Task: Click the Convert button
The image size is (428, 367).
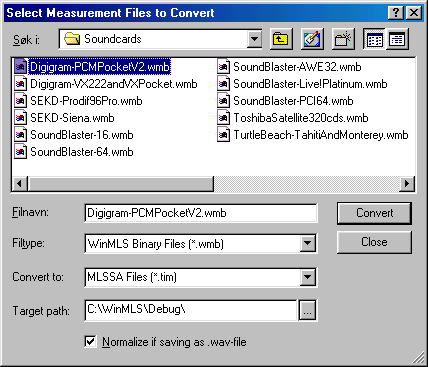Action: pos(374,213)
